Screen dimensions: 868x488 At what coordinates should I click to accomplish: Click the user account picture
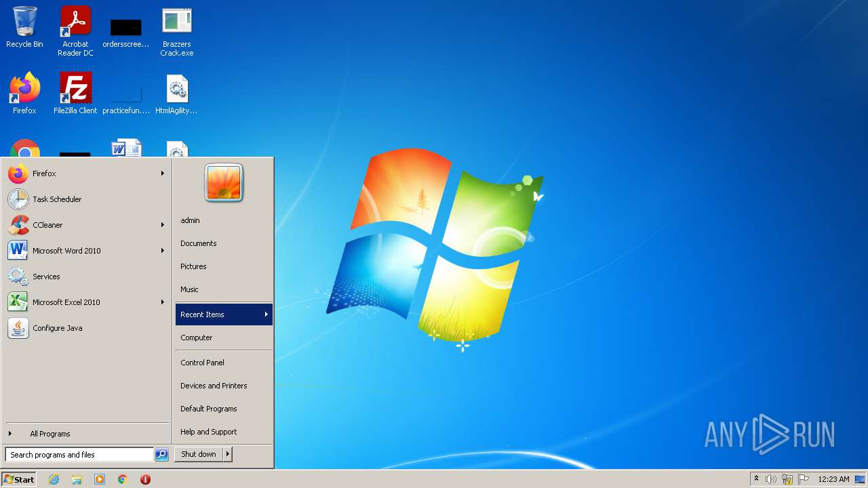pyautogui.click(x=224, y=182)
